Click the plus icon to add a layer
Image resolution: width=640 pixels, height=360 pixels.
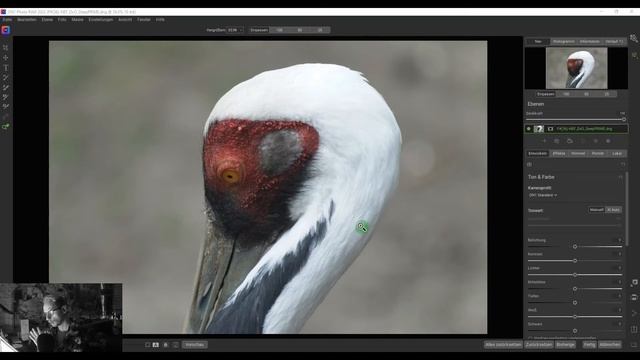[x=544, y=141]
